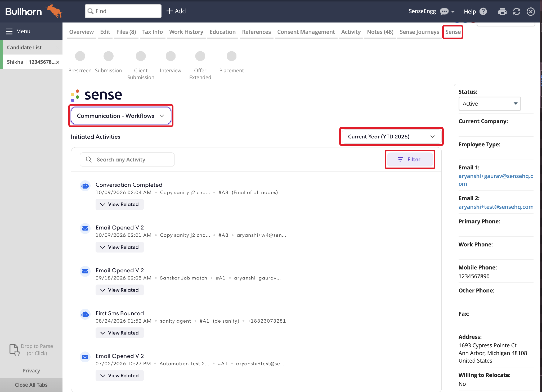542x392 pixels.
Task: Select the Prescreen stage circle
Action: (80, 56)
